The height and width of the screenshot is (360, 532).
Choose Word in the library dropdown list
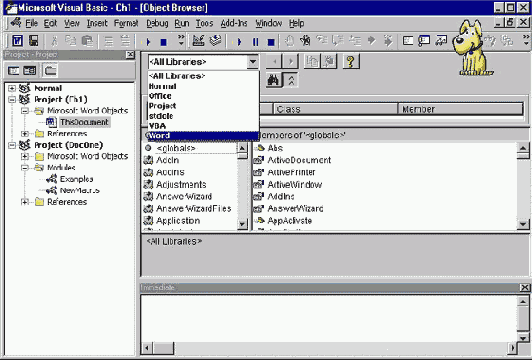(203, 136)
